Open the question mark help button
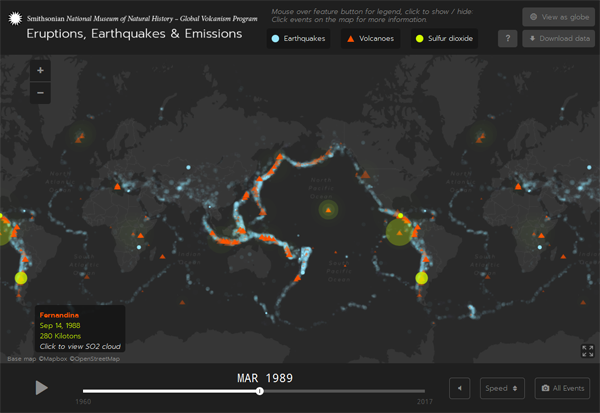 pos(508,38)
